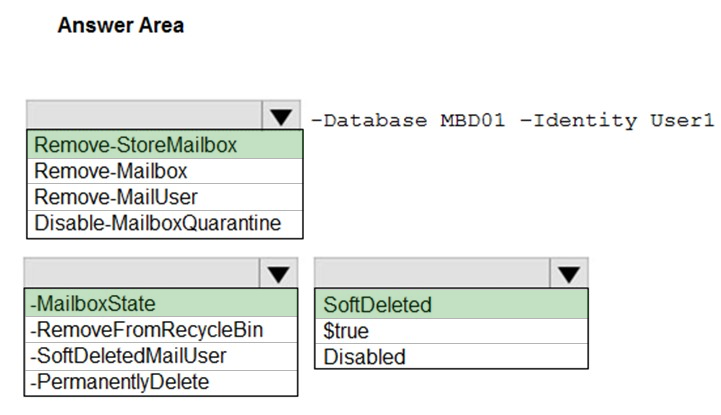
Task: Expand the value dropdown arrow above SoftDeleted
Action: click(569, 273)
